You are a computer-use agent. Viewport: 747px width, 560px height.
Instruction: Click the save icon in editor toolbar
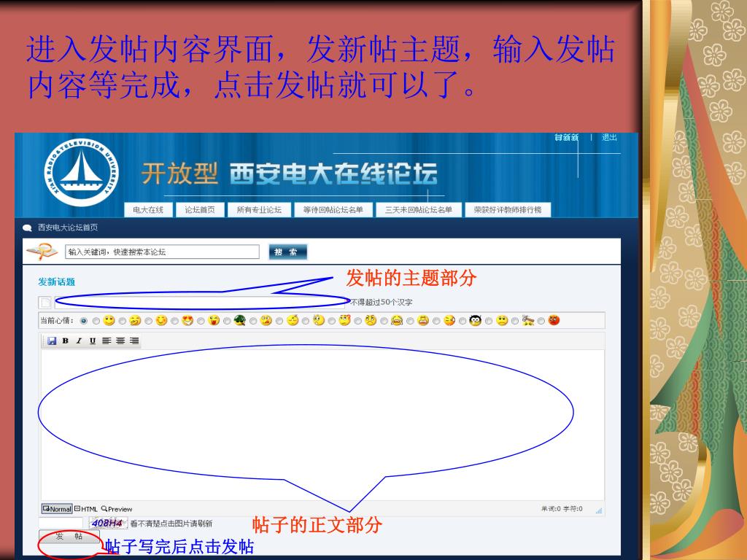coord(52,341)
